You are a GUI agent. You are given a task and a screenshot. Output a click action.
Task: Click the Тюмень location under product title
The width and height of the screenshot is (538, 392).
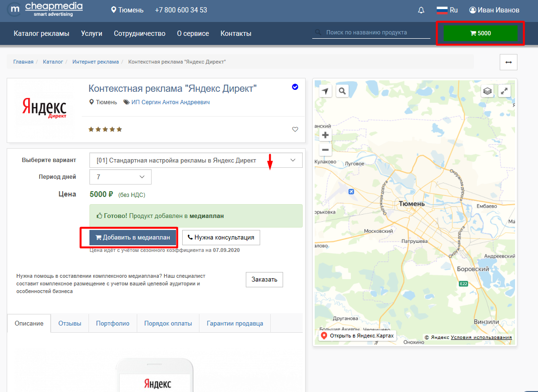[103, 102]
